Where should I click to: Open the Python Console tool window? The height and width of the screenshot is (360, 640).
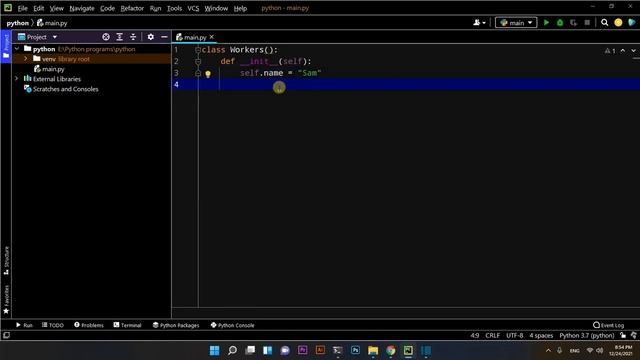point(232,325)
